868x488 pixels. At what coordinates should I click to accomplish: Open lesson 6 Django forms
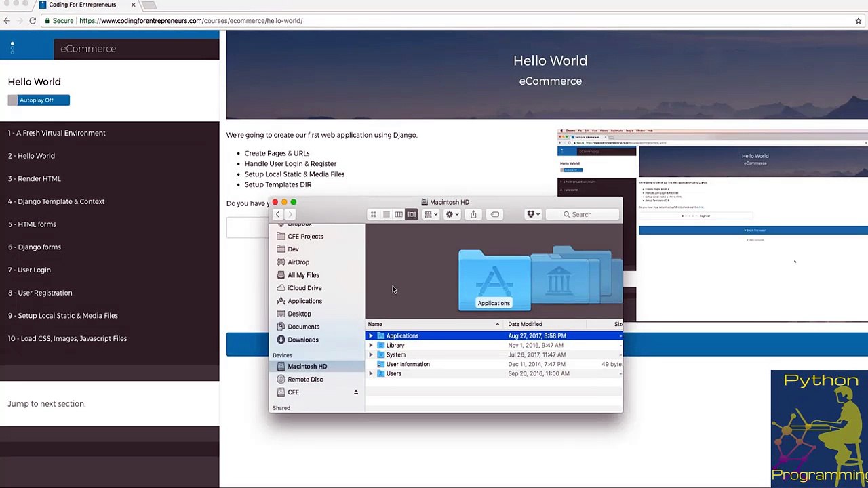click(35, 247)
